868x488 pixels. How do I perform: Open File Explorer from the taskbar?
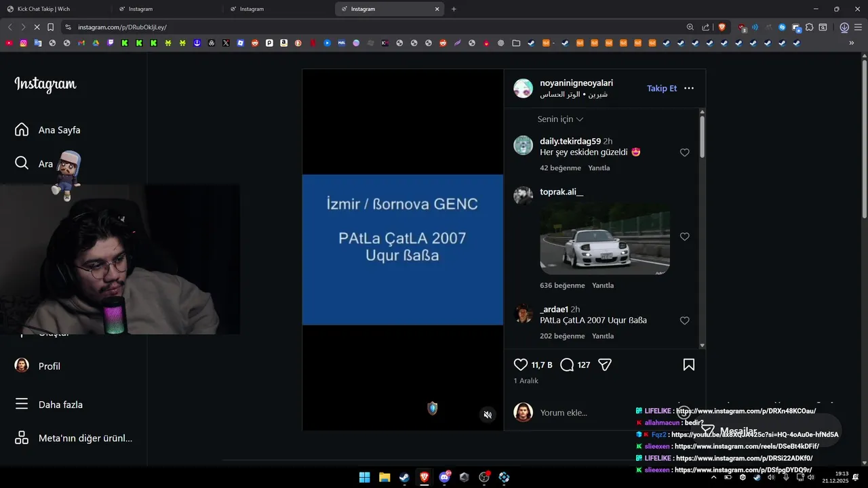(384, 477)
